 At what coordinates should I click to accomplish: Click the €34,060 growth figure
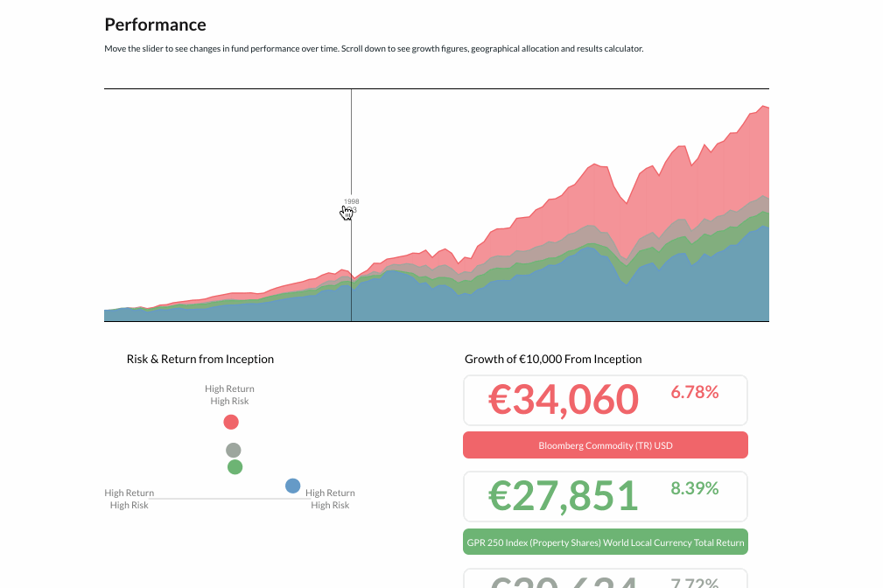coord(563,400)
